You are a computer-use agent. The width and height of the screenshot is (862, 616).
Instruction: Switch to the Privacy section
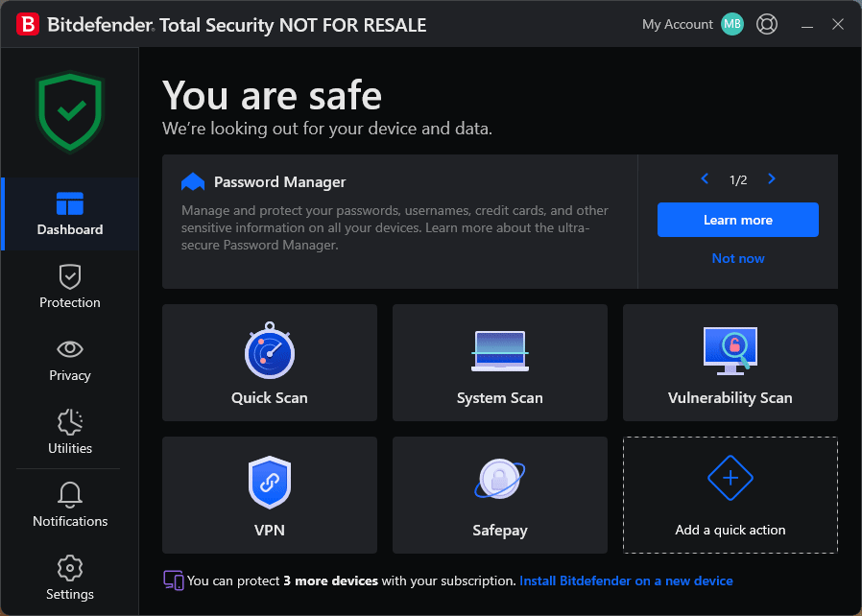point(70,360)
